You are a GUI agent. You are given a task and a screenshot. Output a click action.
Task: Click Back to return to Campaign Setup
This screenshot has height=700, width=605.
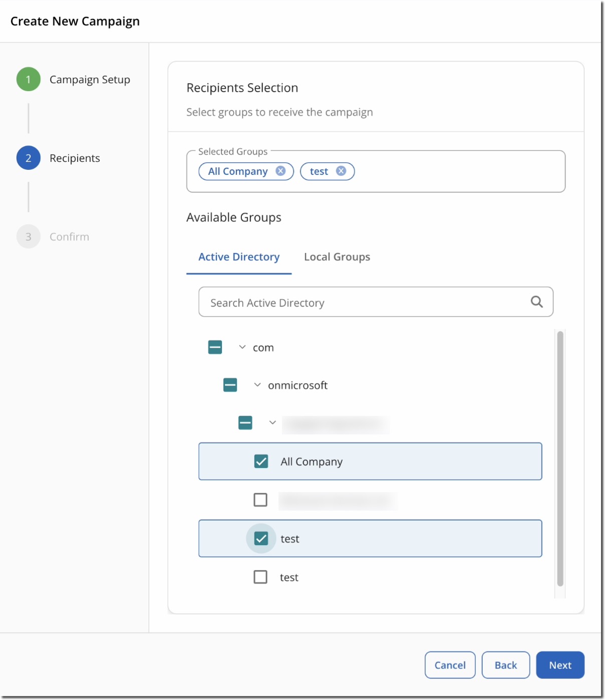point(505,664)
